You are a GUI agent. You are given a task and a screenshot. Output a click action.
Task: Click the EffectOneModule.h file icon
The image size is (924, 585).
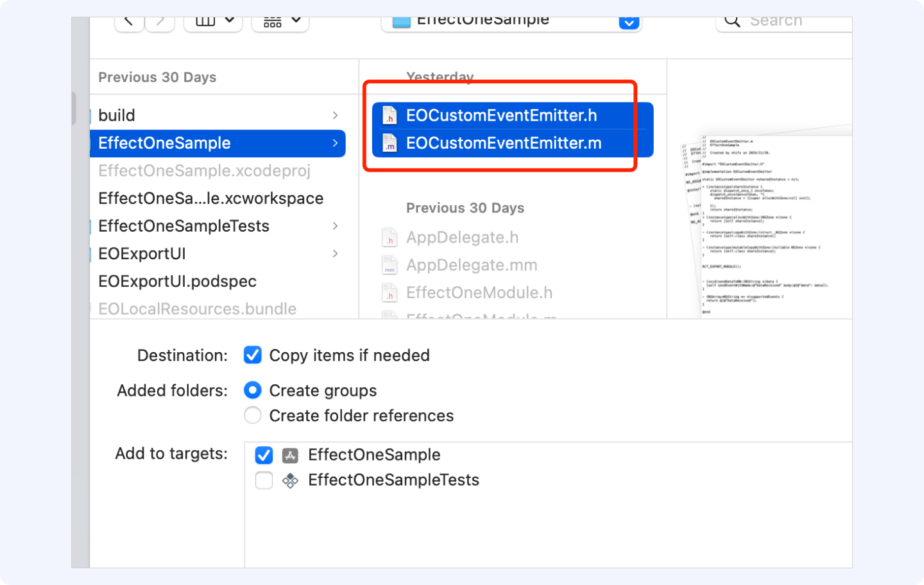(389, 292)
